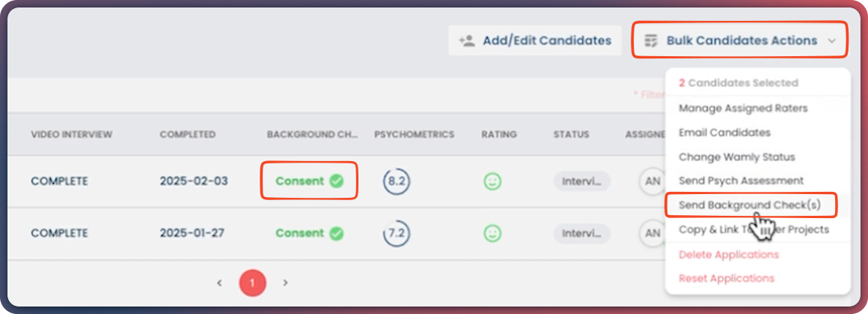Screen dimensions: 868x314
Task: Click the smiley rating in the first row
Action: pyautogui.click(x=492, y=181)
